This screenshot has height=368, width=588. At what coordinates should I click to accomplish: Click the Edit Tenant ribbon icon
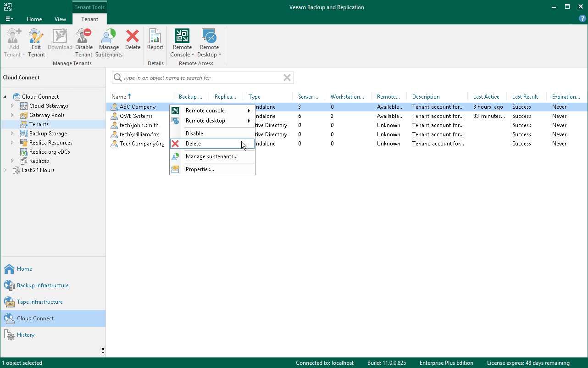pos(36,36)
